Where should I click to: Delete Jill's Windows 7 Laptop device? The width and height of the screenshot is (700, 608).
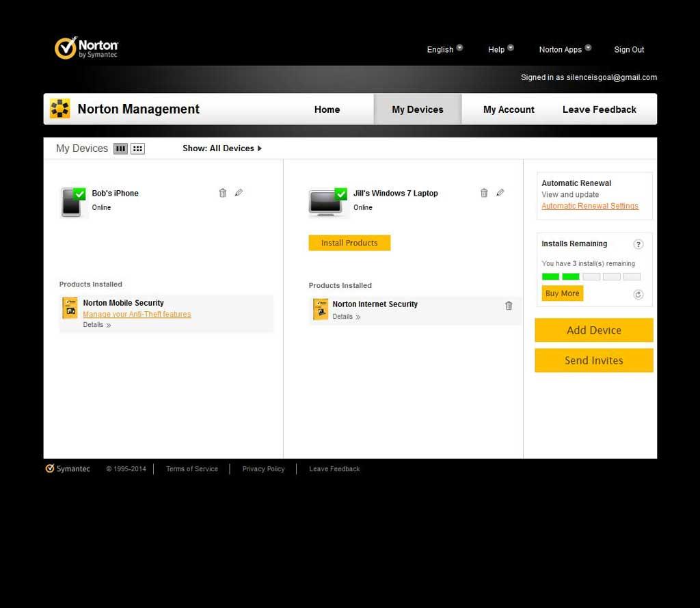(484, 193)
